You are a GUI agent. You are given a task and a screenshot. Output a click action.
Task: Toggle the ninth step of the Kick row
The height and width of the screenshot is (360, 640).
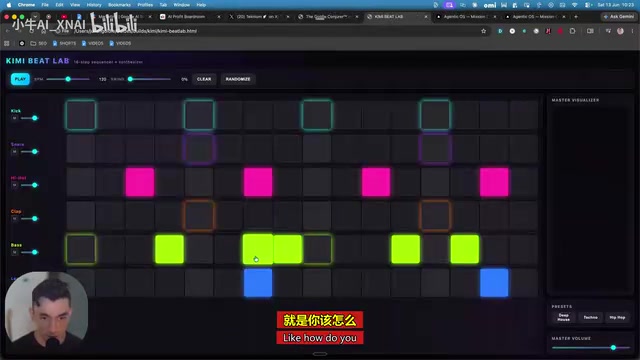pyautogui.click(x=317, y=115)
